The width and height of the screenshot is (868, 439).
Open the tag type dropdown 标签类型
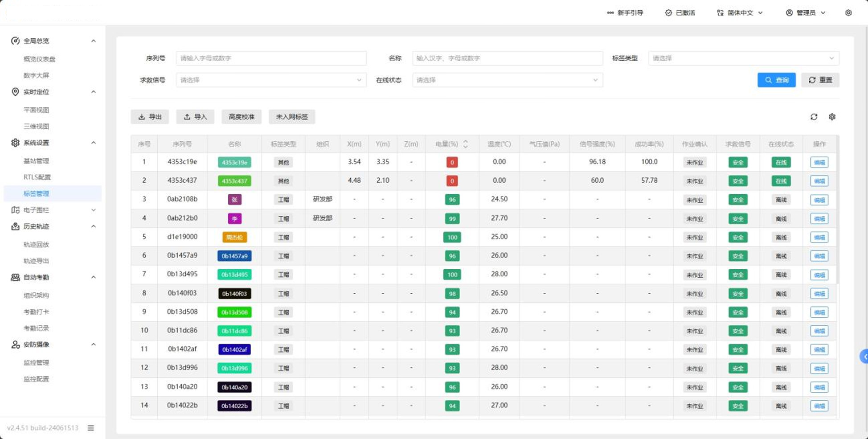pyautogui.click(x=743, y=58)
